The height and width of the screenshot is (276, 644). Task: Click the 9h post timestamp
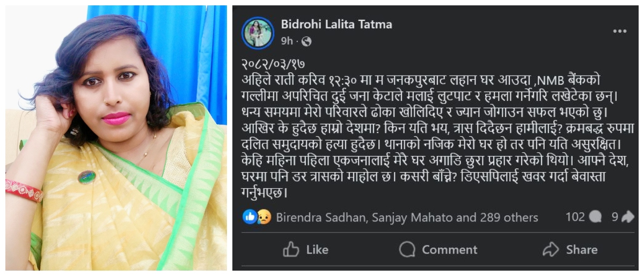pos(287,41)
